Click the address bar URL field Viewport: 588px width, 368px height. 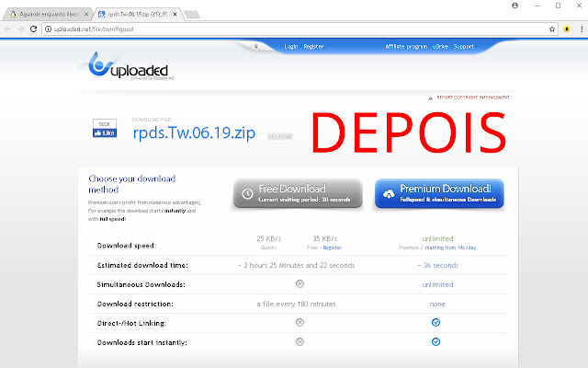300,29
